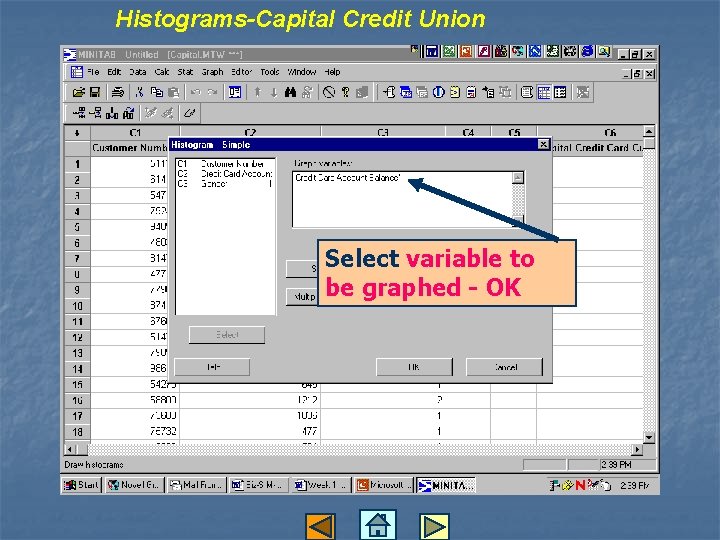Click the Show History yellow scroll icon
The height and width of the screenshot is (540, 720).
[455, 92]
